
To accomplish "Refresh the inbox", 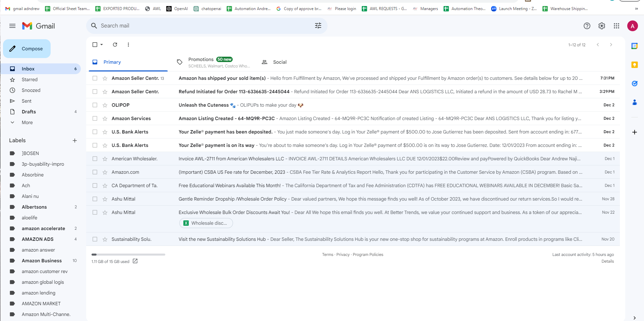I will pos(115,45).
